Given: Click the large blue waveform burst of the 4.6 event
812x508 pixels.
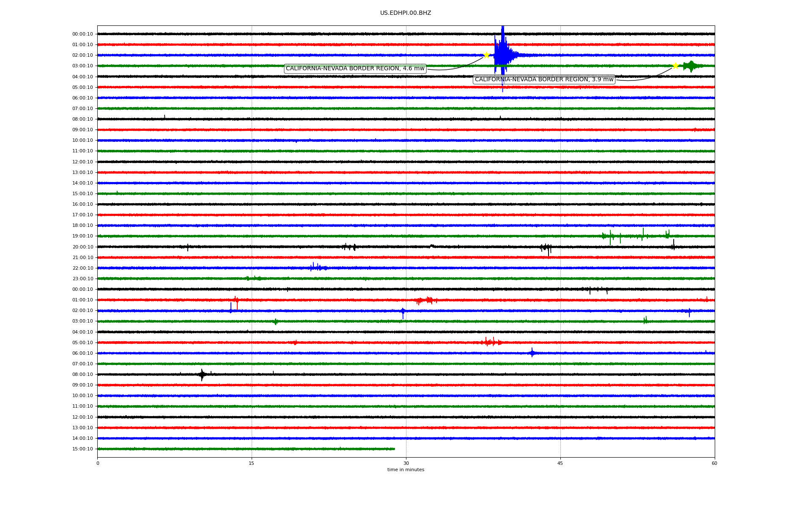Looking at the screenshot, I should 502,55.
